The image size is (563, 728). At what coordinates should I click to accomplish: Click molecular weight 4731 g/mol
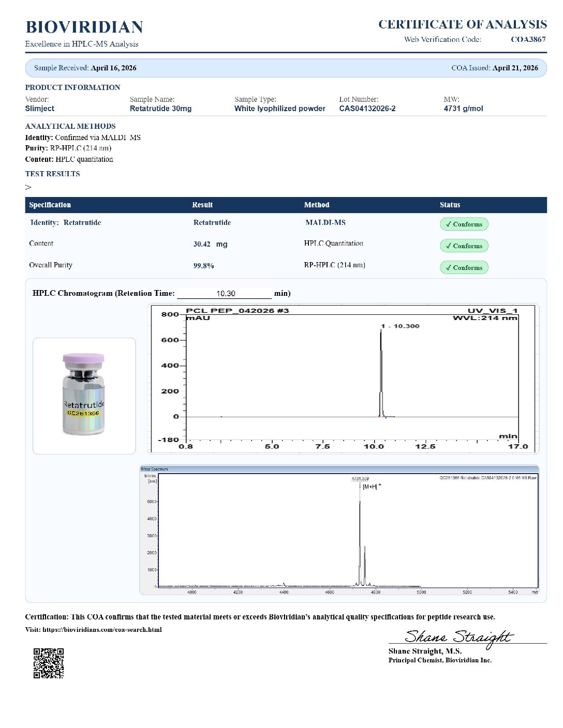click(463, 109)
